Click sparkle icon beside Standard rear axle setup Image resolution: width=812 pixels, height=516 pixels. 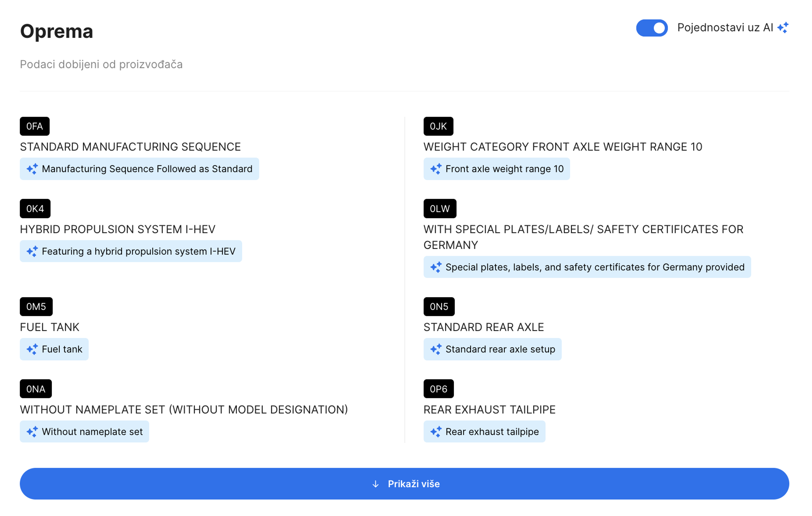pyautogui.click(x=436, y=349)
